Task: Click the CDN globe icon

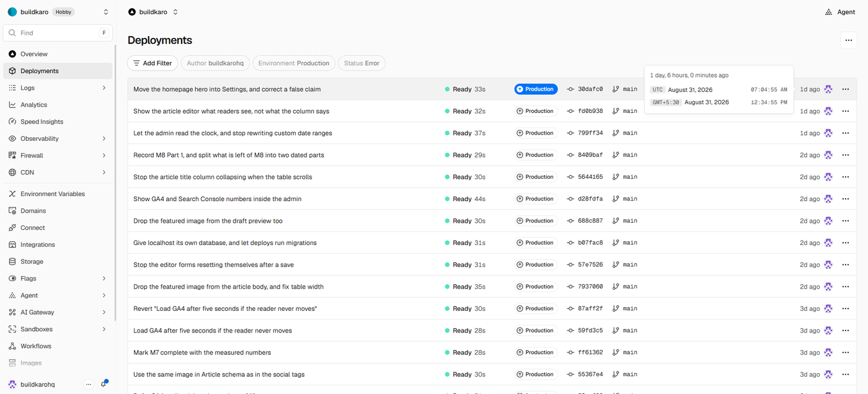Action: 12,172
